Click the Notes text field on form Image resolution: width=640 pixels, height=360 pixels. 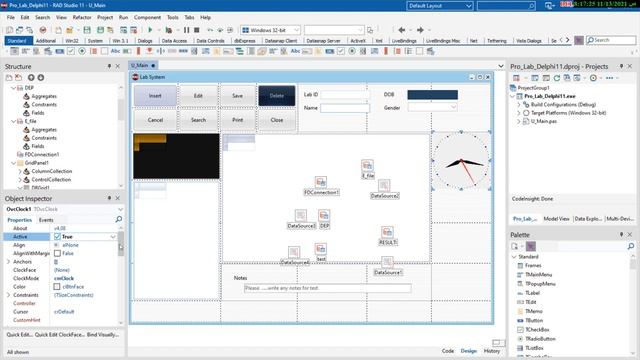pos(327,288)
